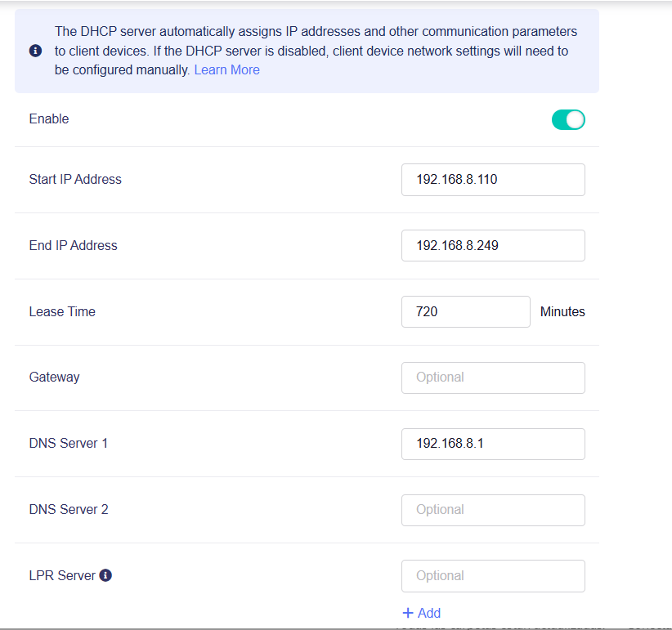Click the plus Add button
The image size is (672, 630).
click(x=422, y=613)
